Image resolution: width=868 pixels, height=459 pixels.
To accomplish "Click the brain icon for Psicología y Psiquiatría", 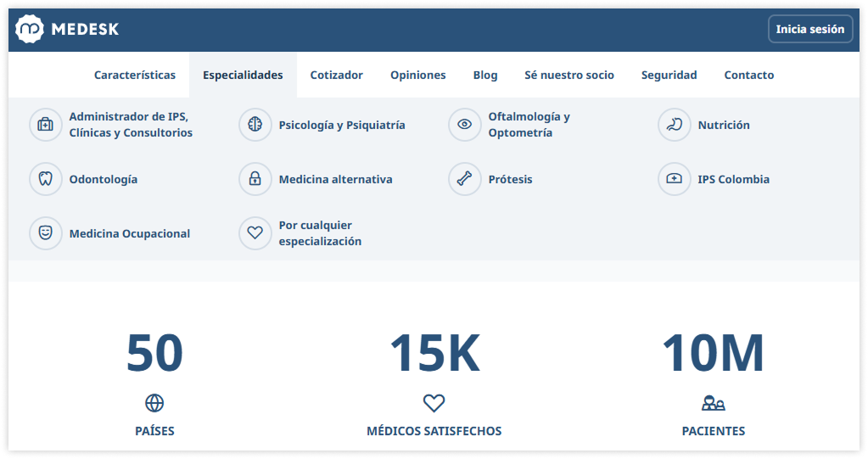I will coord(255,125).
